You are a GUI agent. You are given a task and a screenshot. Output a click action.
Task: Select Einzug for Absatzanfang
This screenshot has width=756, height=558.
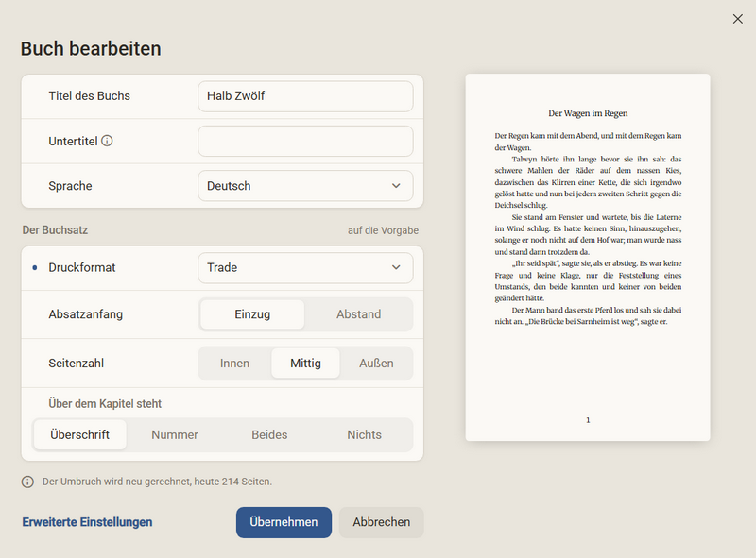pos(252,314)
